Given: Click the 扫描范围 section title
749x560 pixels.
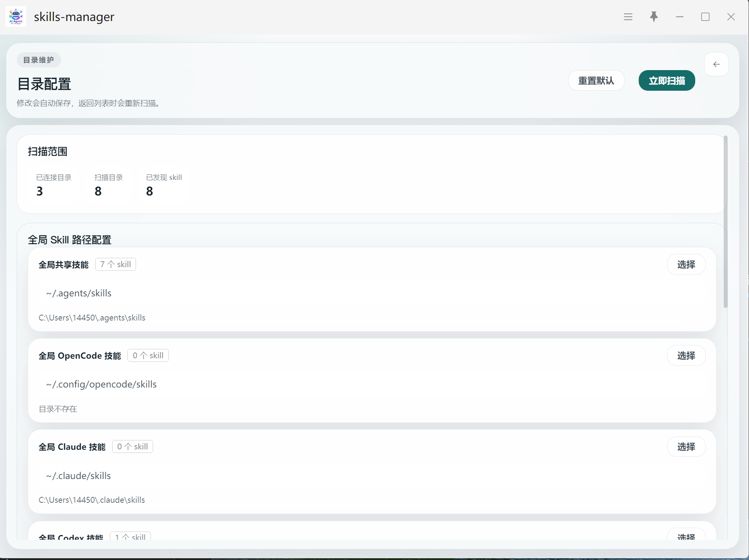Looking at the screenshot, I should point(48,151).
